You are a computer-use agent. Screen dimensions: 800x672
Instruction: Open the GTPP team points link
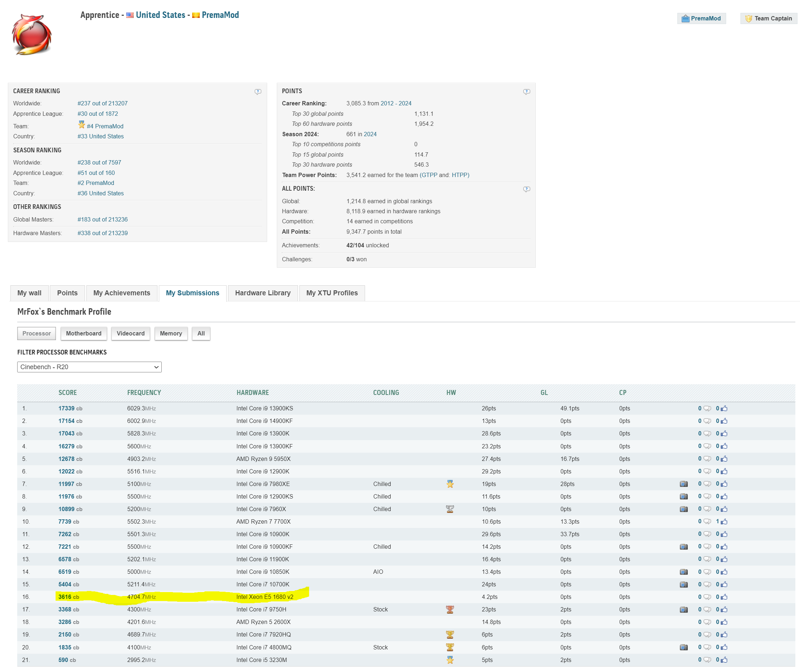[x=429, y=175]
